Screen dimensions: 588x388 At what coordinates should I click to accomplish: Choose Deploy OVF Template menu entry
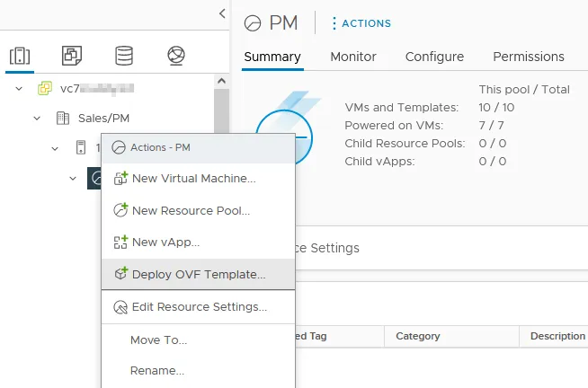click(198, 275)
